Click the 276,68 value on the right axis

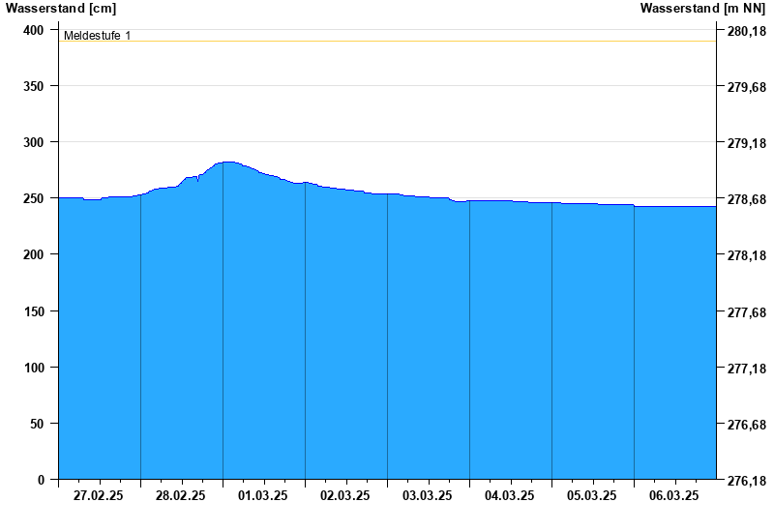point(747,425)
